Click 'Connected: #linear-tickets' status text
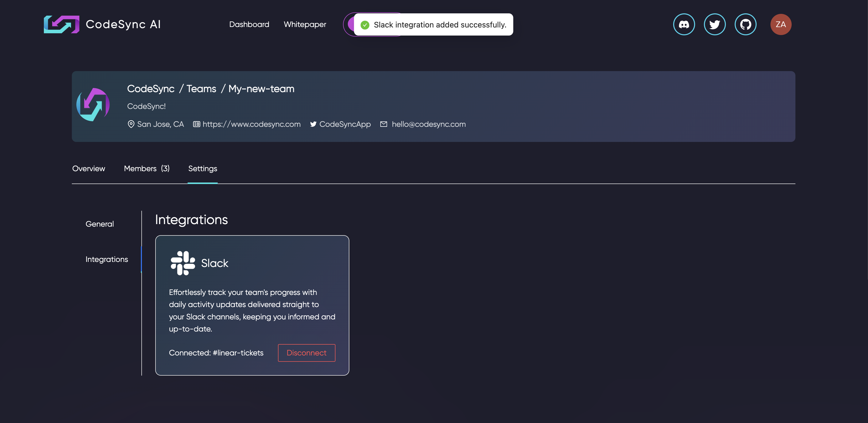The width and height of the screenshot is (868, 423). 216,353
